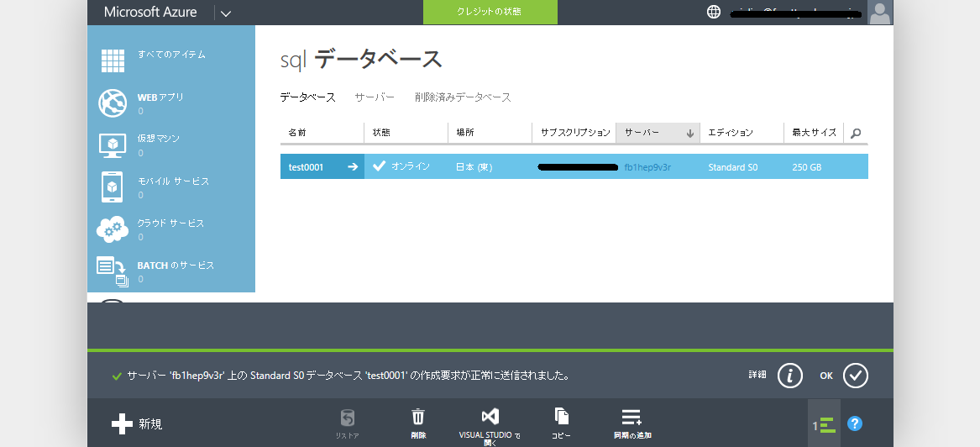Click the info details icon
The height and width of the screenshot is (447, 980).
point(790,375)
